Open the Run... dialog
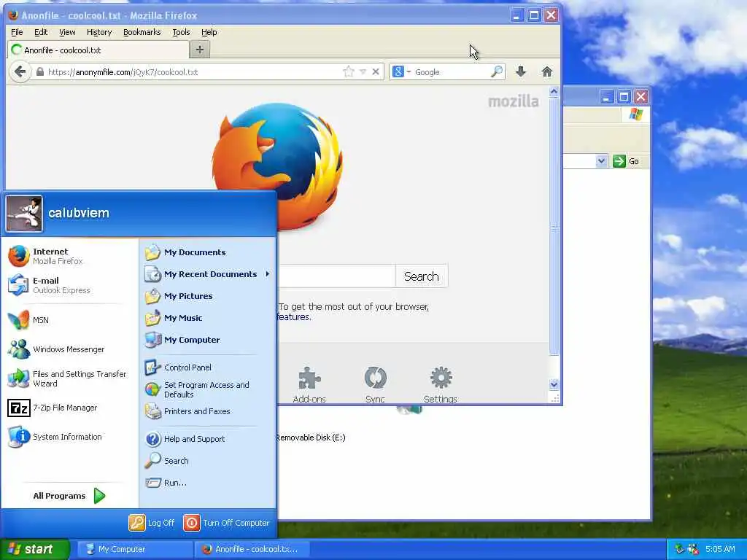The height and width of the screenshot is (560, 747). (x=208, y=483)
